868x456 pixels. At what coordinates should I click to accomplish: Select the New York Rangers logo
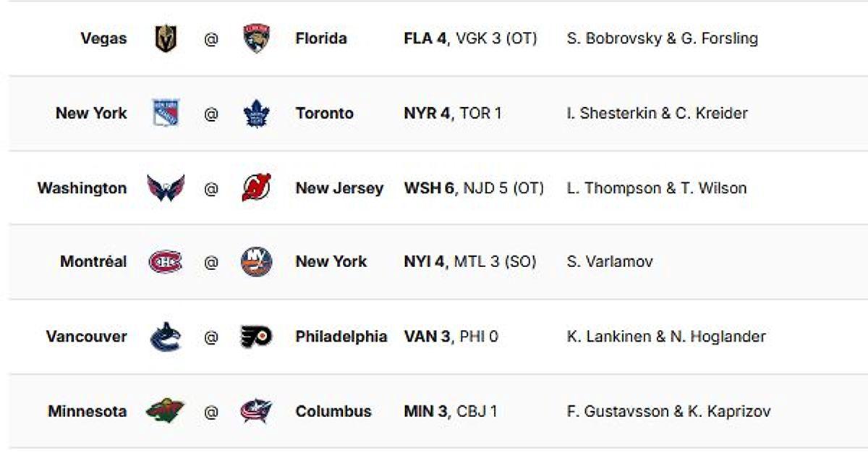pos(166,113)
